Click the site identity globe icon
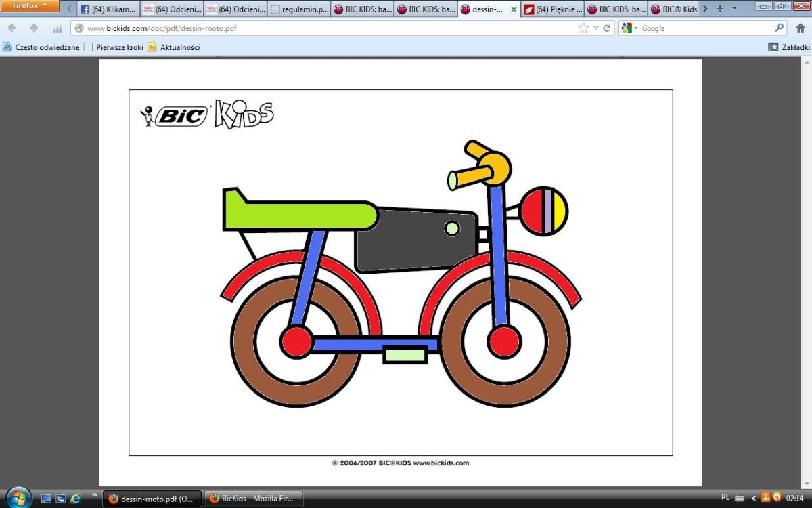 click(79, 28)
